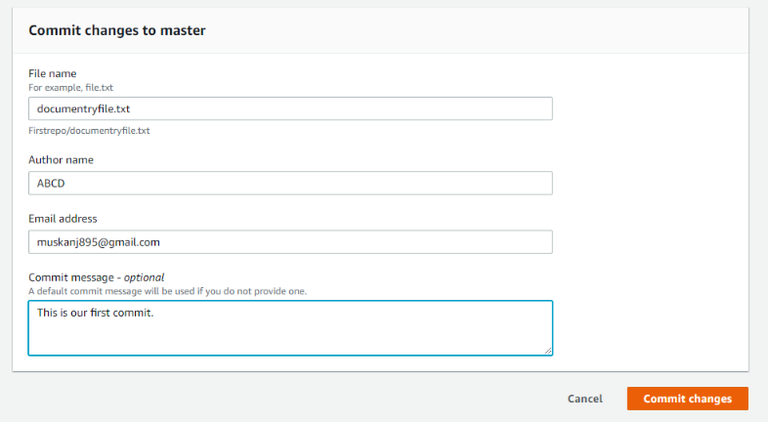
Task: Click the "For example, file.txt" hint
Action: coord(71,88)
